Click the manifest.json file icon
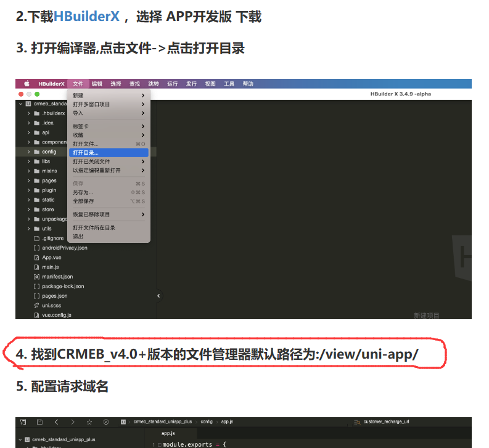This screenshot has height=448, width=489. (x=37, y=277)
